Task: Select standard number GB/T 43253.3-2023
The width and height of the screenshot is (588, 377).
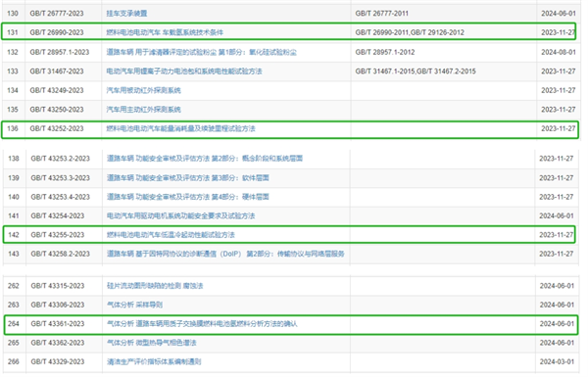Action: tap(61, 178)
